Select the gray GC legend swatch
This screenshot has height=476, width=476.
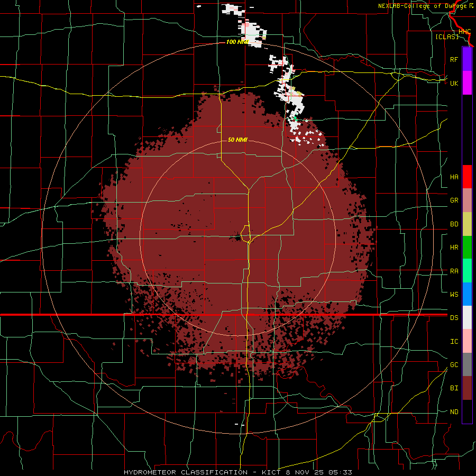pos(467,364)
